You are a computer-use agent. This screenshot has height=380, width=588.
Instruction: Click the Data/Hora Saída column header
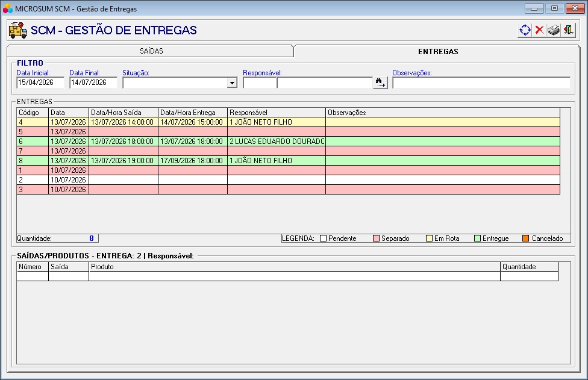(x=124, y=113)
